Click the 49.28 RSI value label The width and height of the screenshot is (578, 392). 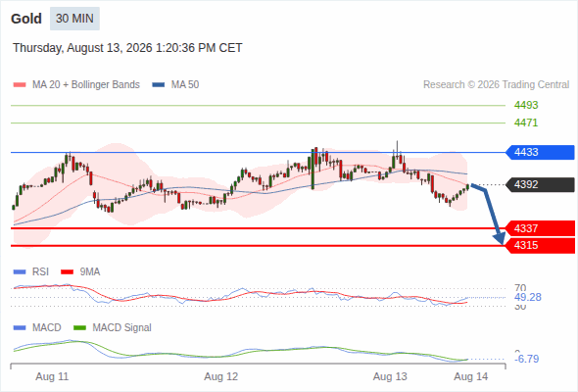point(528,297)
